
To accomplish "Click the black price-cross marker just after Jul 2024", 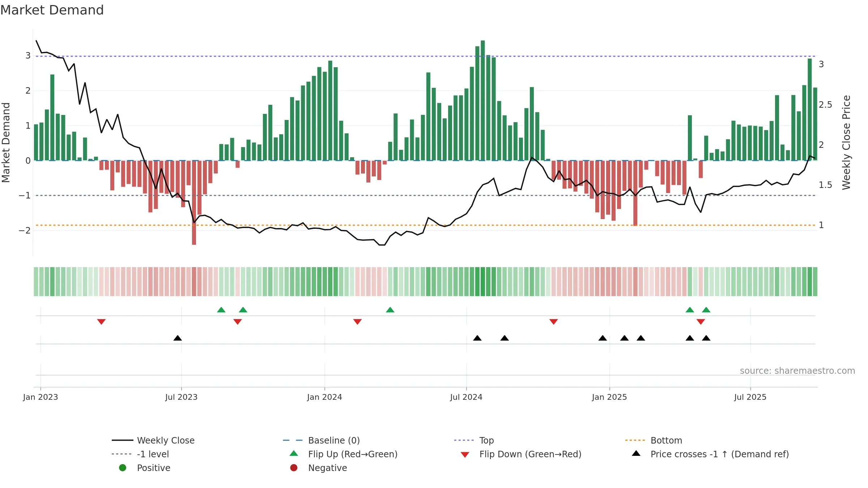I will 477,338.
